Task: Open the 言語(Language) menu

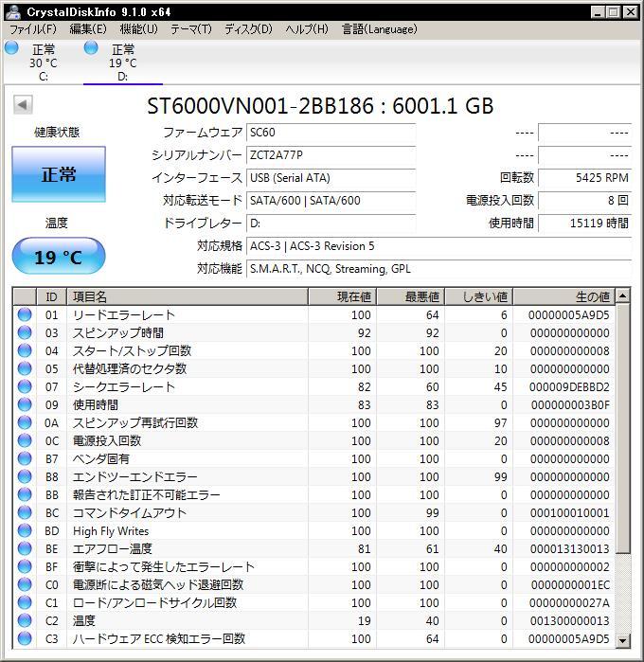Action: pos(379,29)
